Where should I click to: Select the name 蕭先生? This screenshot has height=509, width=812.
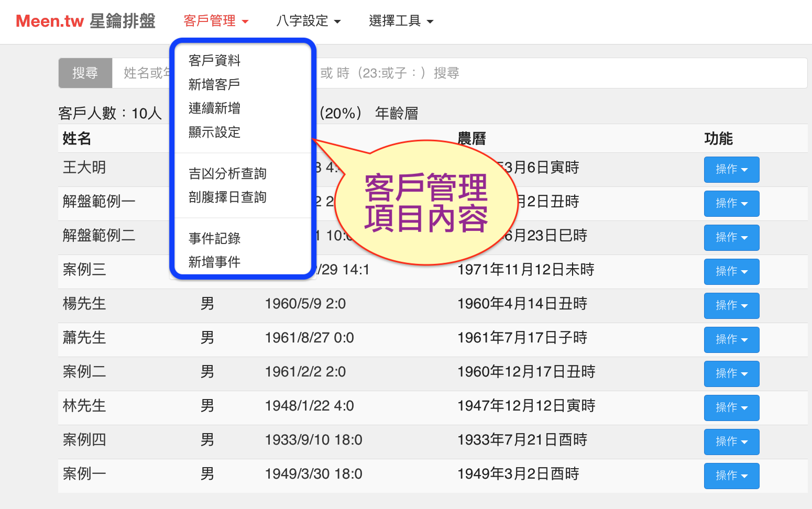point(84,337)
